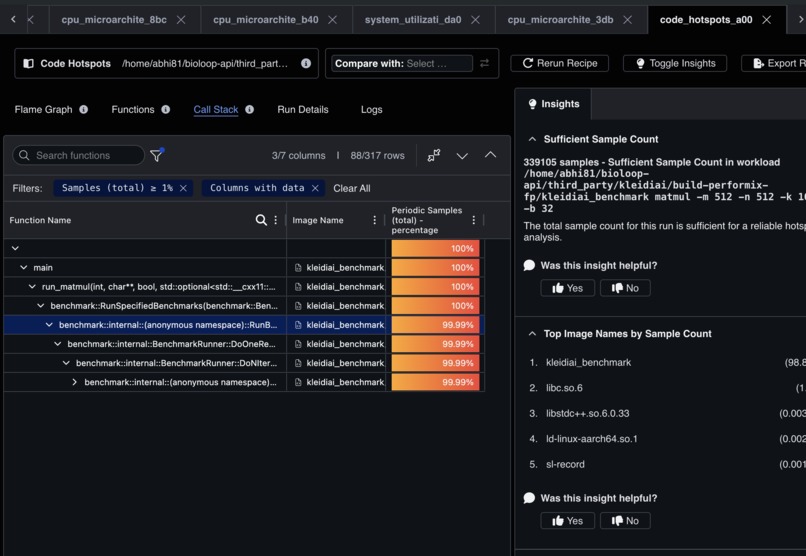806x556 pixels.
Task: Open the Compare with select dropdown
Action: 401,63
